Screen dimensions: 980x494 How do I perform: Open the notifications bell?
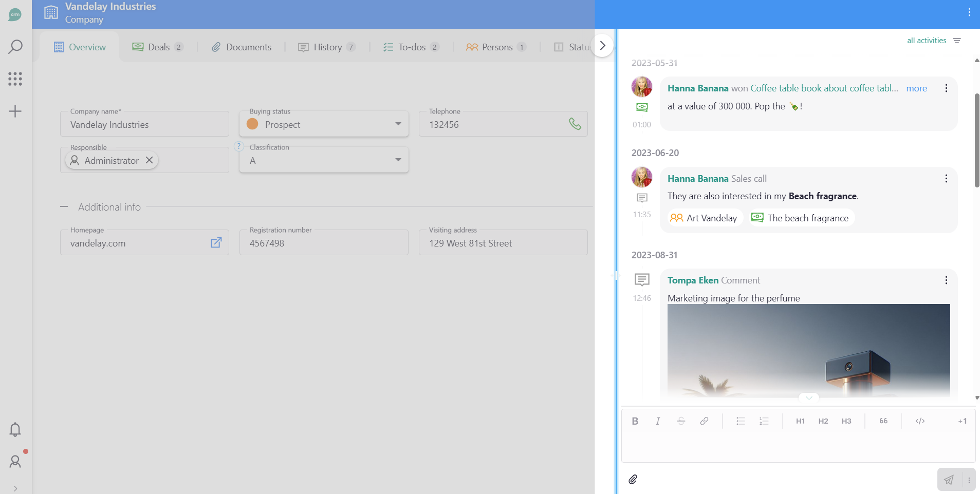(15, 429)
